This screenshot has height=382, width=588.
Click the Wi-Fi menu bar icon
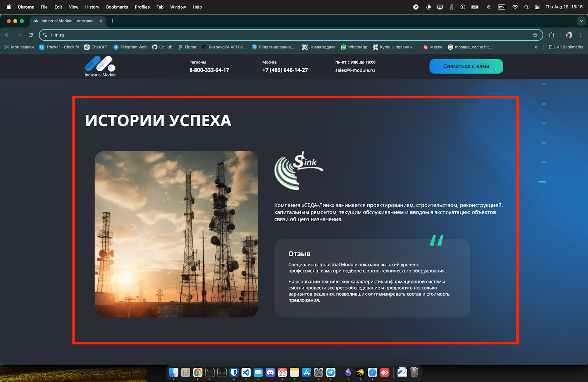[515, 7]
